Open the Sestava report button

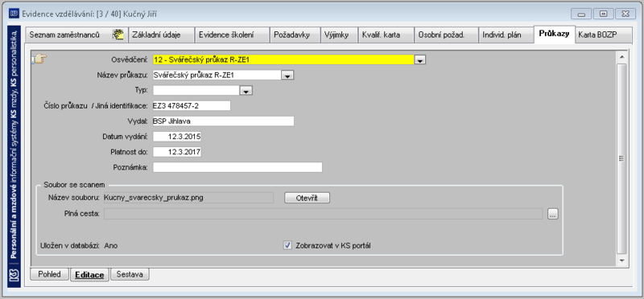point(130,274)
